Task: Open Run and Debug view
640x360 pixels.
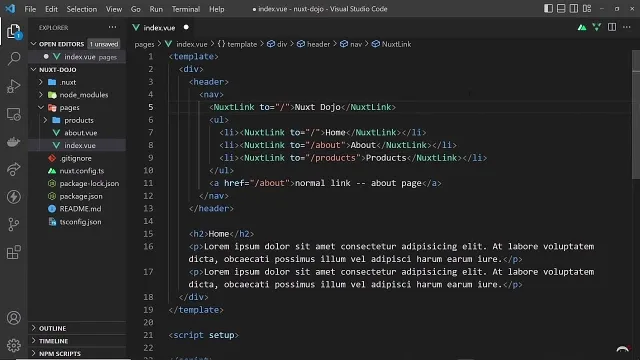Action: tap(13, 86)
